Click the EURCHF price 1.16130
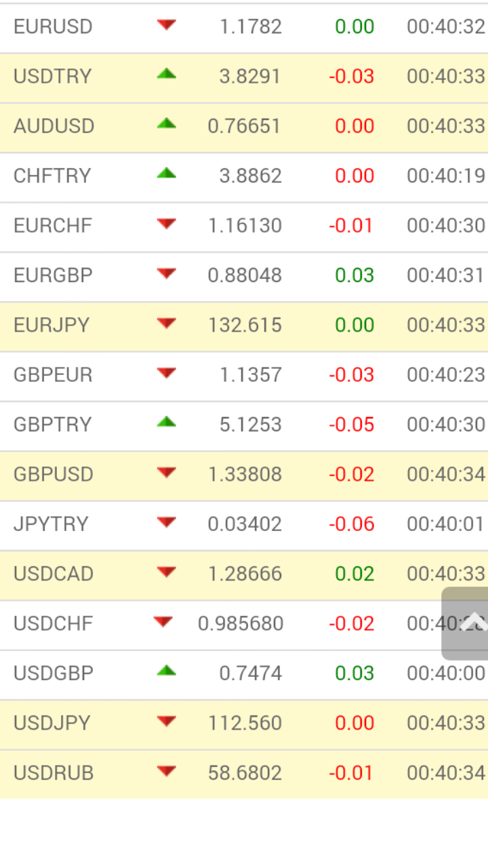 [x=245, y=226]
